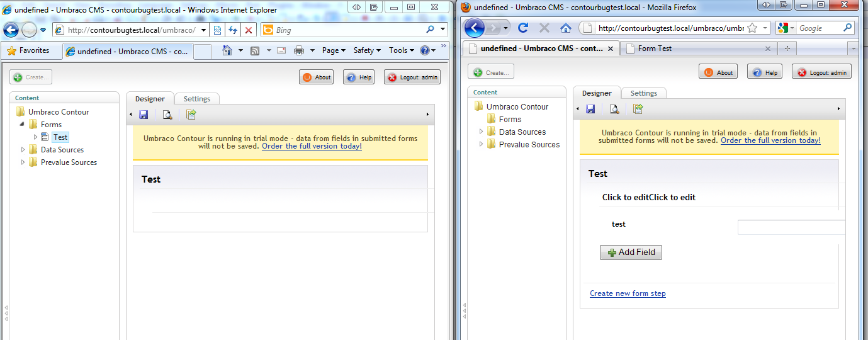Image resolution: width=868 pixels, height=340 pixels.
Task: Click Add Field button
Action: (x=631, y=252)
